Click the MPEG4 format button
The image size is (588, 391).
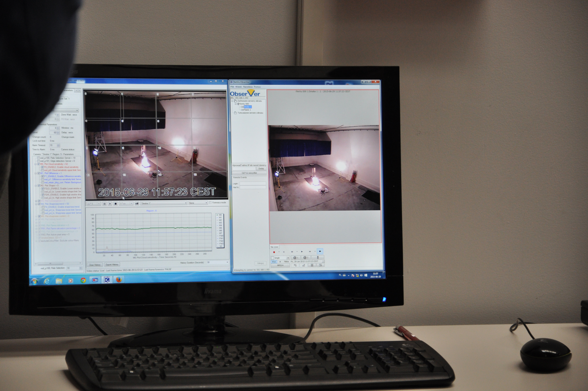pyautogui.click(x=280, y=265)
